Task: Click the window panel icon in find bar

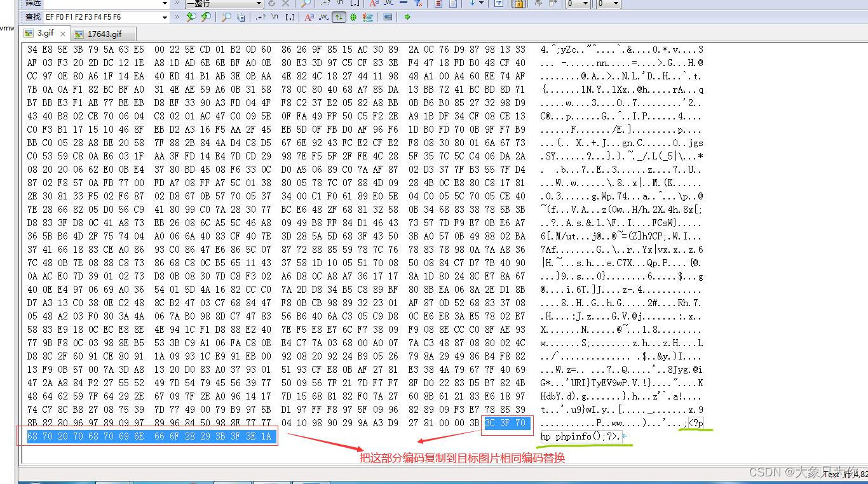Action: pyautogui.click(x=388, y=17)
